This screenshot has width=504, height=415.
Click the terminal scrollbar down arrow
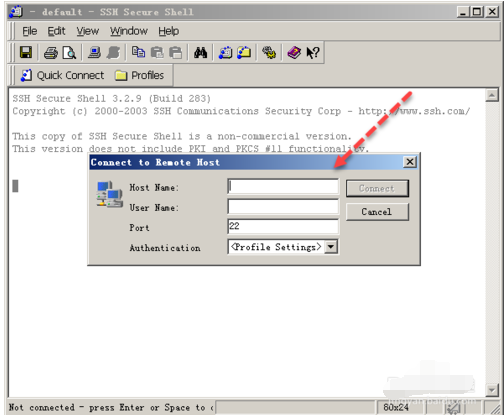(x=492, y=390)
